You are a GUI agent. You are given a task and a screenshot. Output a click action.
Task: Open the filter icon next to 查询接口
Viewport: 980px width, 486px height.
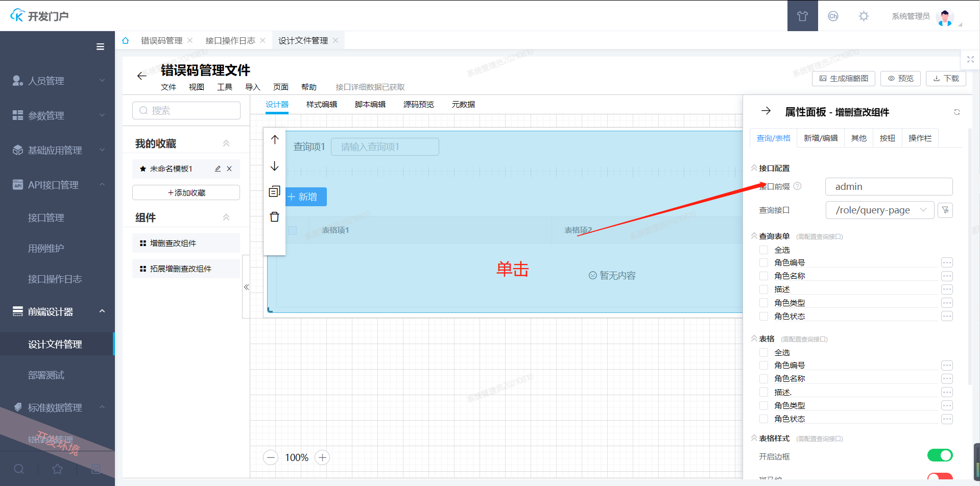click(x=945, y=210)
